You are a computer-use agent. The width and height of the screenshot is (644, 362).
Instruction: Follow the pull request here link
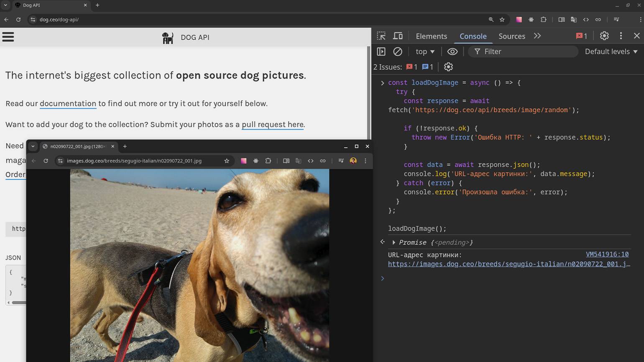tap(273, 125)
